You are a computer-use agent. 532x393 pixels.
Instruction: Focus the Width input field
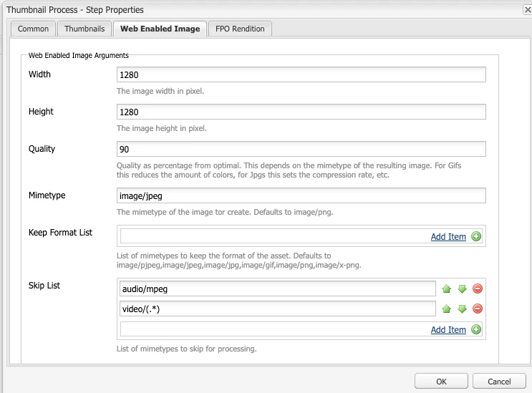point(301,74)
